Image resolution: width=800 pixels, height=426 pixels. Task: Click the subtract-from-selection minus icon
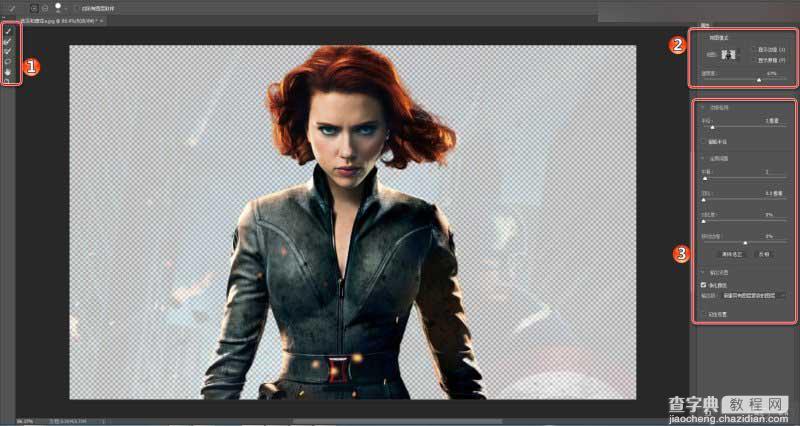tap(44, 8)
